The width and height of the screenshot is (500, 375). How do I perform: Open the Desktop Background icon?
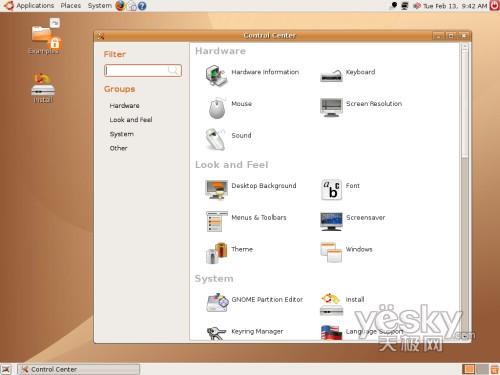(216, 190)
